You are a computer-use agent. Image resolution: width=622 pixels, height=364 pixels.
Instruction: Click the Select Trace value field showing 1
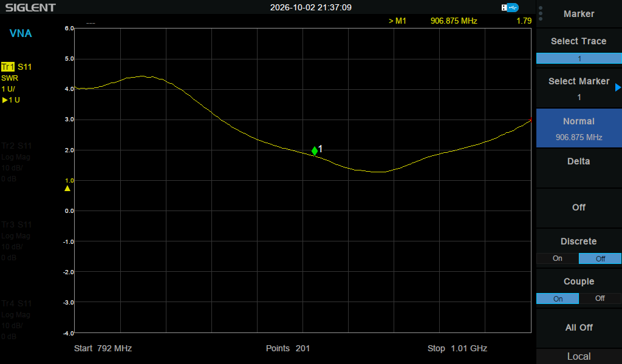click(x=579, y=59)
